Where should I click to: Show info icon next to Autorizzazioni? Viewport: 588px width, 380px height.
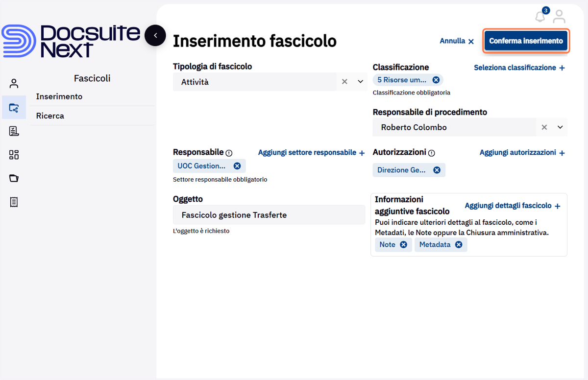[431, 153]
